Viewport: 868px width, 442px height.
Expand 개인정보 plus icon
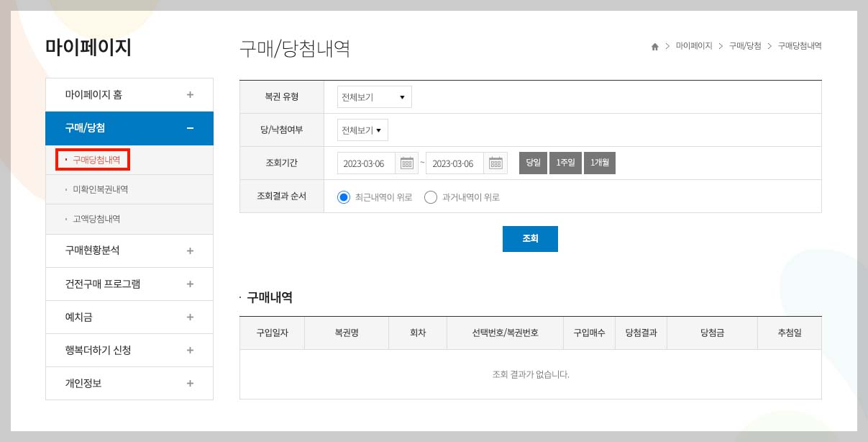tap(190, 383)
